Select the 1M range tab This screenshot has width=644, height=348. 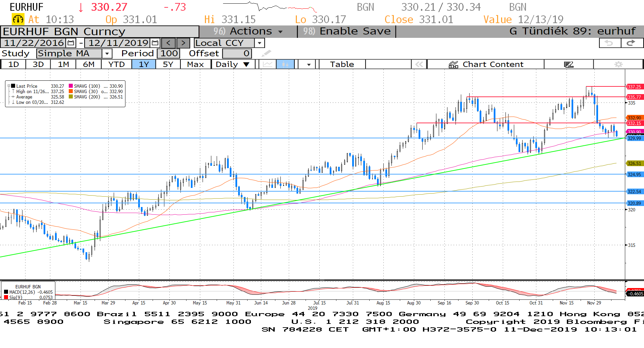click(63, 64)
